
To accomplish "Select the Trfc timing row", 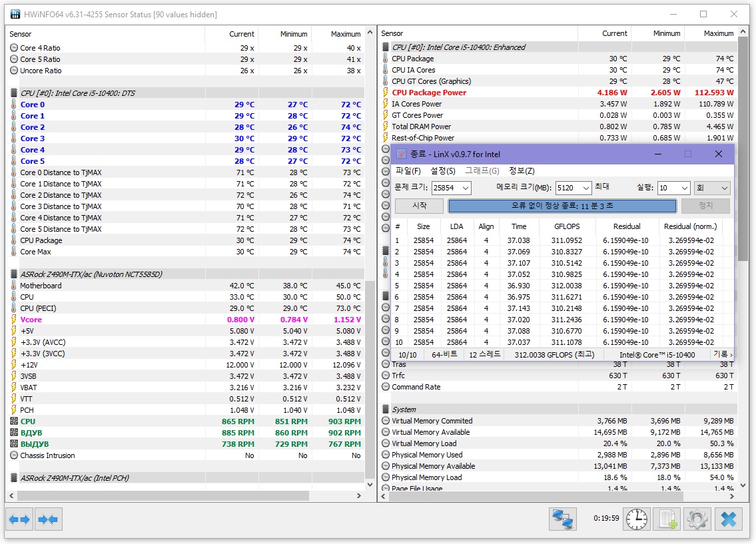I will tap(558, 376).
